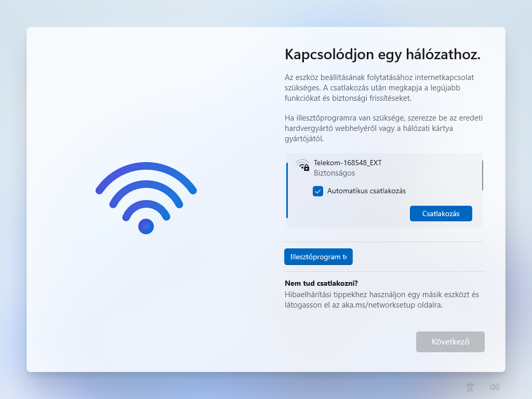Click the Csatlakozás button
Viewport: 532px width, 399px height.
[441, 214]
